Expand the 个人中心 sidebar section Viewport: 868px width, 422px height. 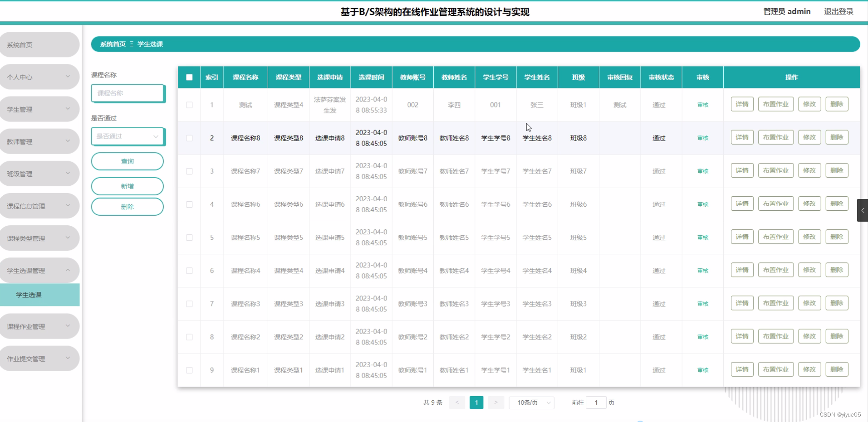click(x=39, y=77)
